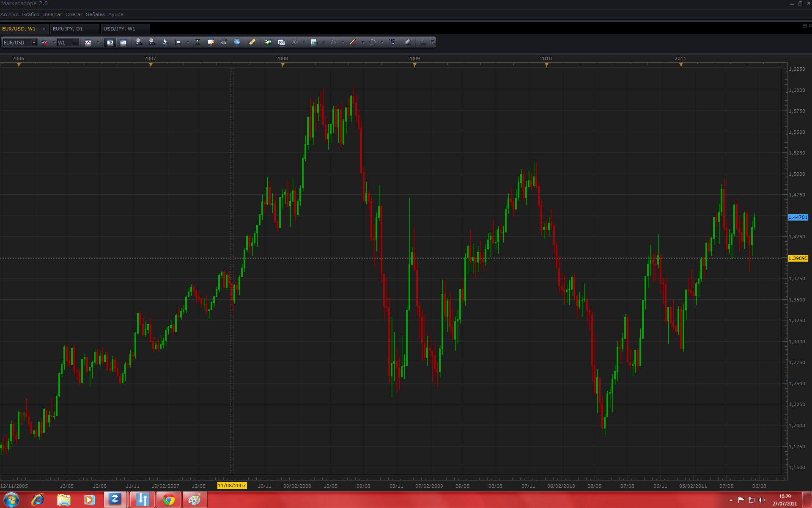Click the ruler measurement tool icon

click(252, 42)
